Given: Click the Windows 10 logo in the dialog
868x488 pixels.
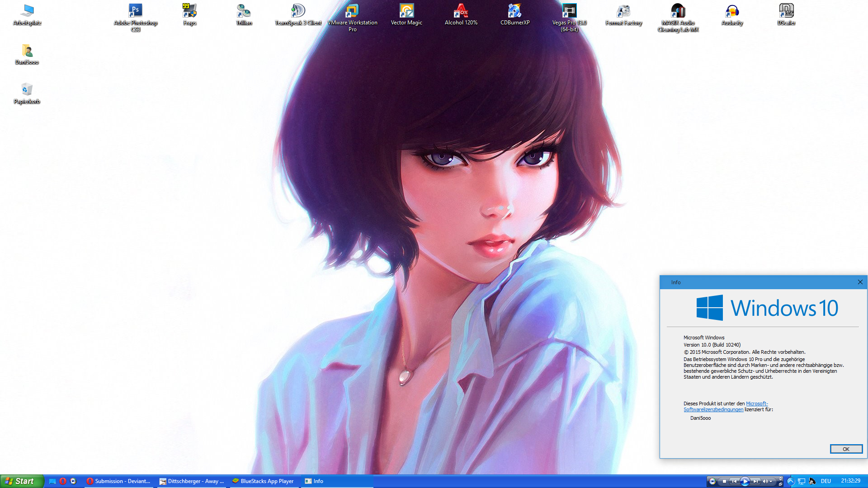Looking at the screenshot, I should click(x=767, y=308).
